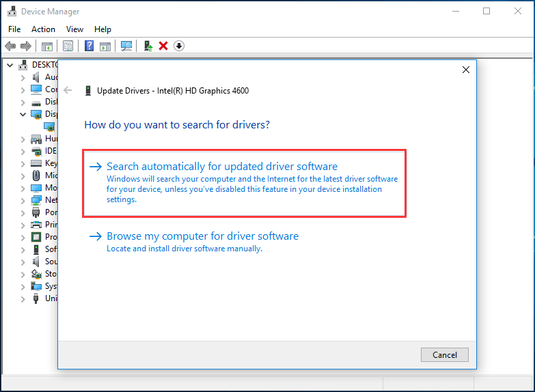
Task: Expand the Audio inputs node chevron
Action: click(x=23, y=78)
